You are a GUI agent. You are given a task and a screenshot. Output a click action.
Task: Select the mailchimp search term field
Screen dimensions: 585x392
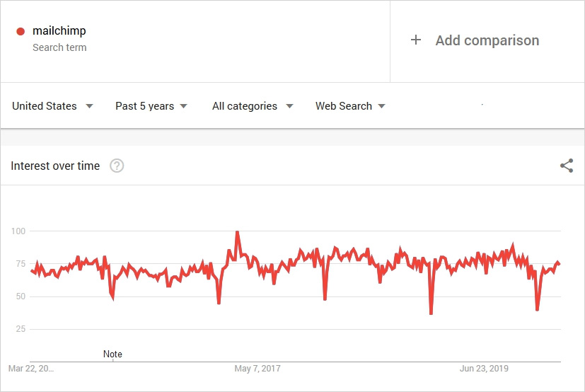click(x=59, y=31)
